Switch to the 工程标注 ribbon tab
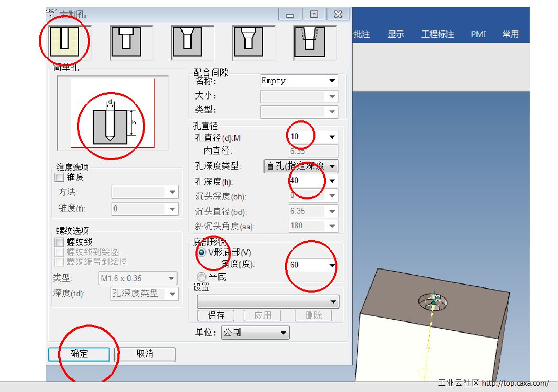This screenshot has width=558, height=392. pyautogui.click(x=436, y=34)
